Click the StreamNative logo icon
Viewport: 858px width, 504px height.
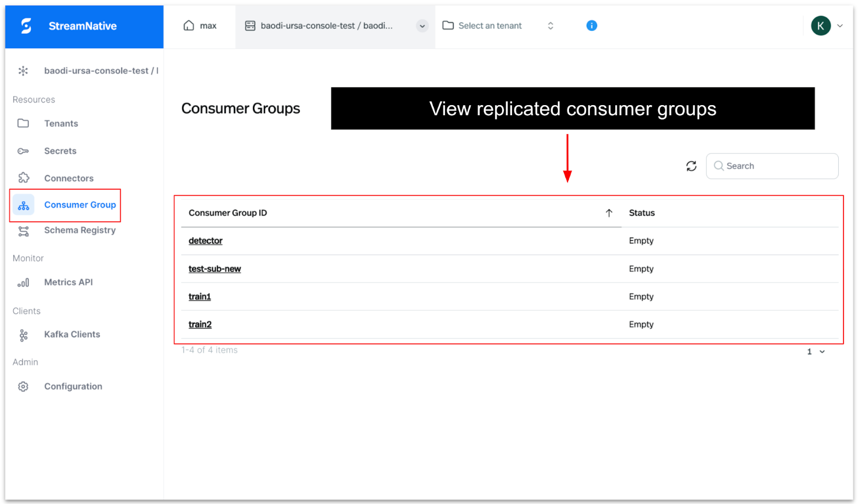26,26
